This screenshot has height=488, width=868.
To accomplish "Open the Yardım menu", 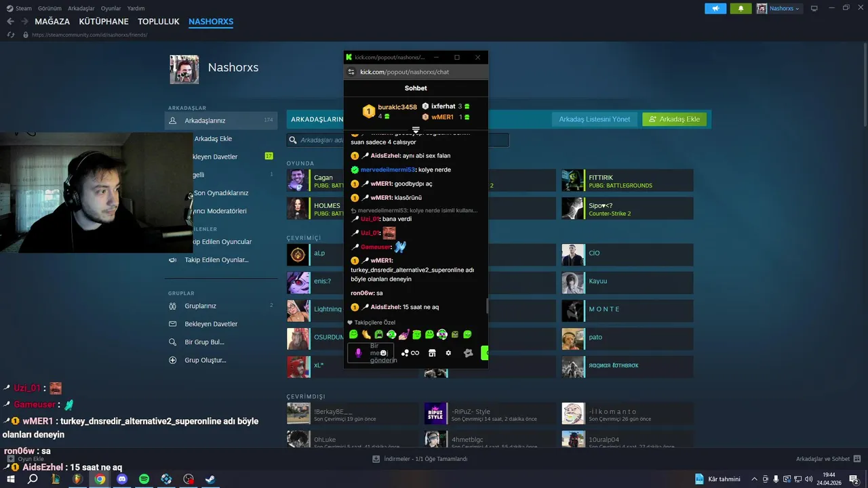I will 136,8.
